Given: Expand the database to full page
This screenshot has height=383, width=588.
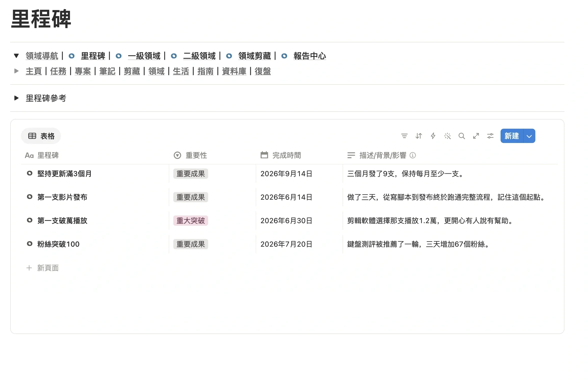Looking at the screenshot, I should 476,136.
